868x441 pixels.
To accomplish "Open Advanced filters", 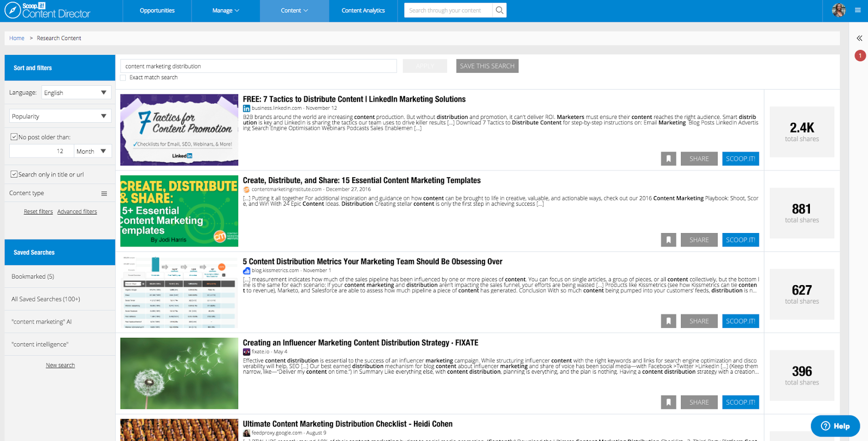I will 77,212.
